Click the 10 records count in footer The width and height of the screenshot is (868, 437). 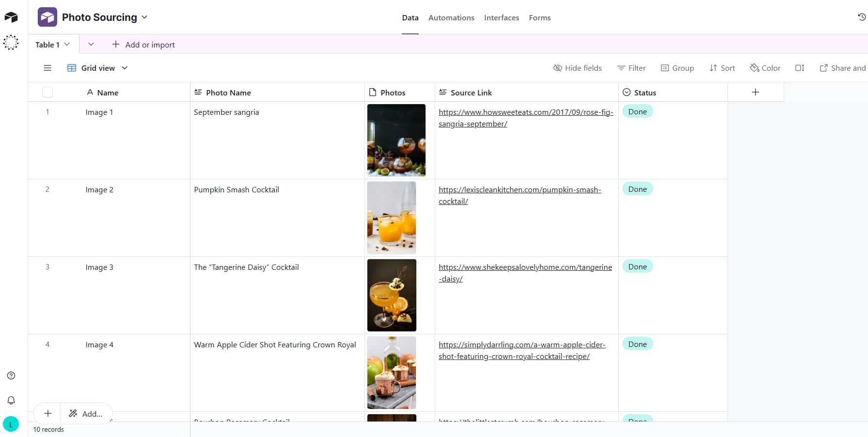[48, 429]
